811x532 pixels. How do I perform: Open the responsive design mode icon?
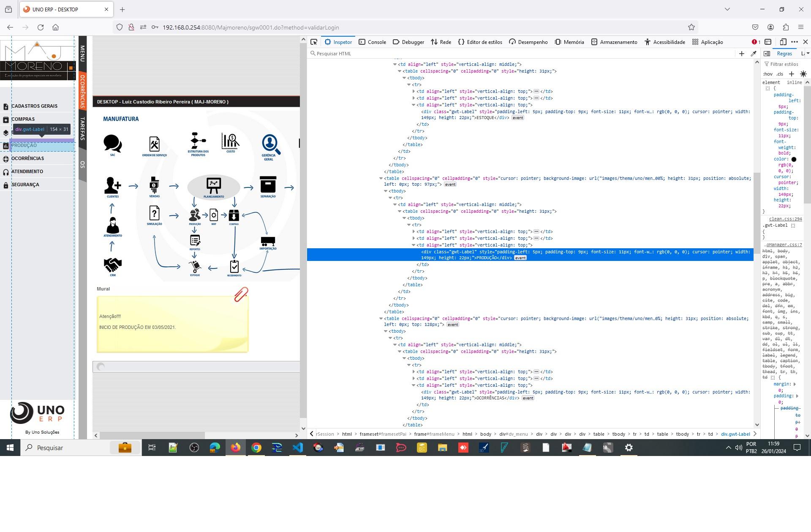pos(783,42)
